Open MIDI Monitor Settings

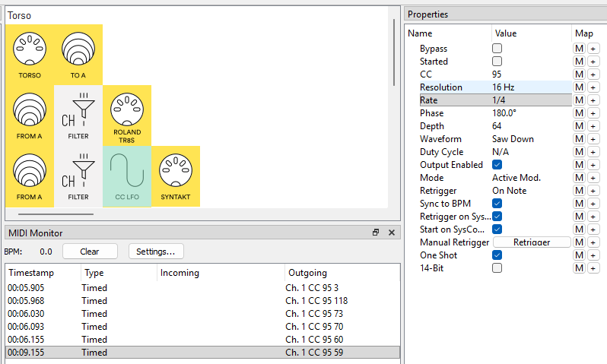tap(156, 252)
